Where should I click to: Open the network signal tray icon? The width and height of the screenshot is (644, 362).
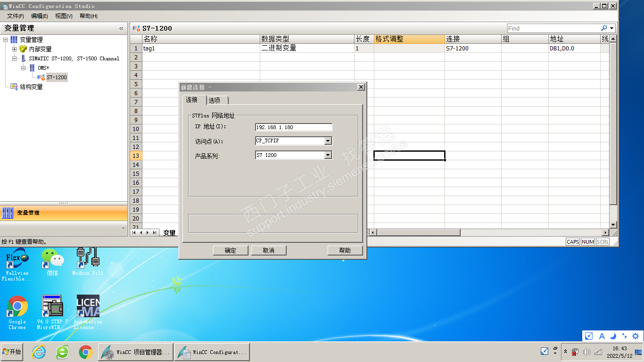[598, 352]
